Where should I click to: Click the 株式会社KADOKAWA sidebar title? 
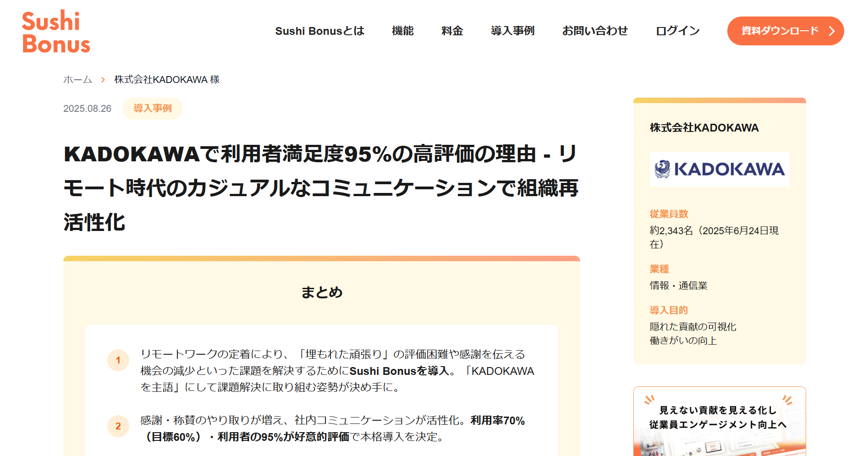(704, 128)
